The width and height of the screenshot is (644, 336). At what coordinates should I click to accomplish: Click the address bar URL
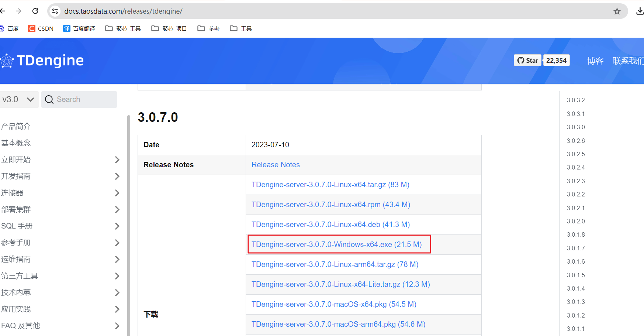[123, 11]
